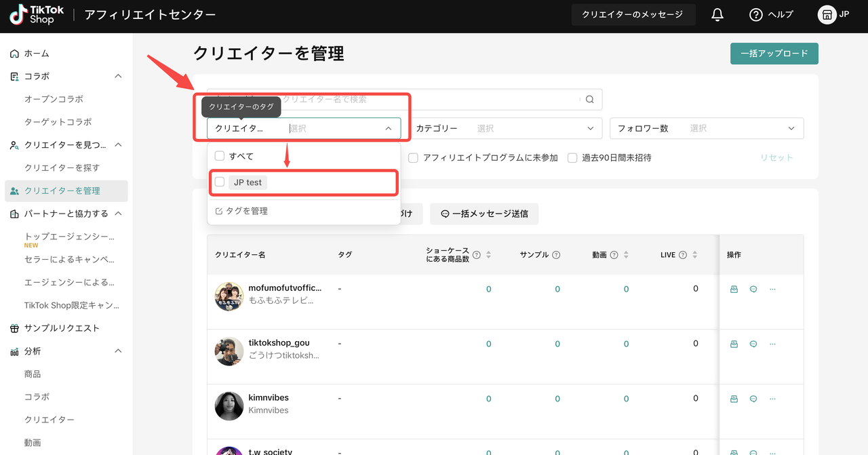Open TikTok Shop限定キャンペーン sidebar item
This screenshot has height=455, width=868.
pyautogui.click(x=72, y=305)
